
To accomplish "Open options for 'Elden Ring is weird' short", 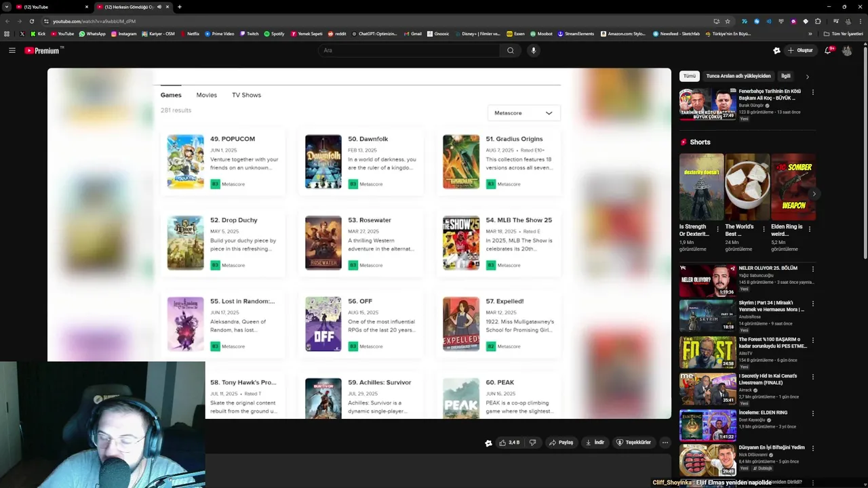I will click(810, 229).
